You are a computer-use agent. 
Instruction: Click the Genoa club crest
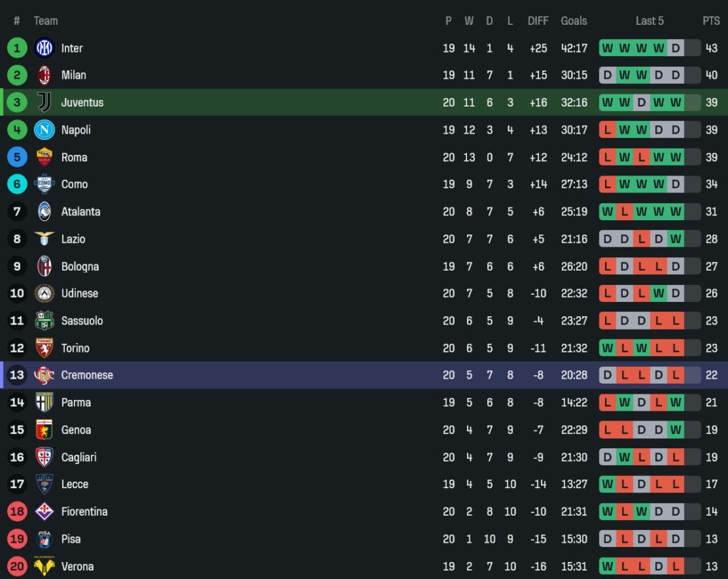45,430
